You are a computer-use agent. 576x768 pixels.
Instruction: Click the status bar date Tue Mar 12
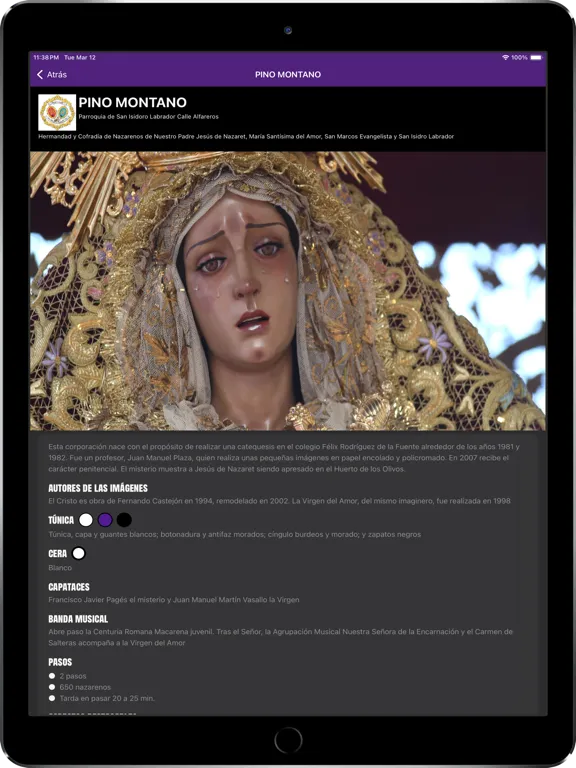80,58
